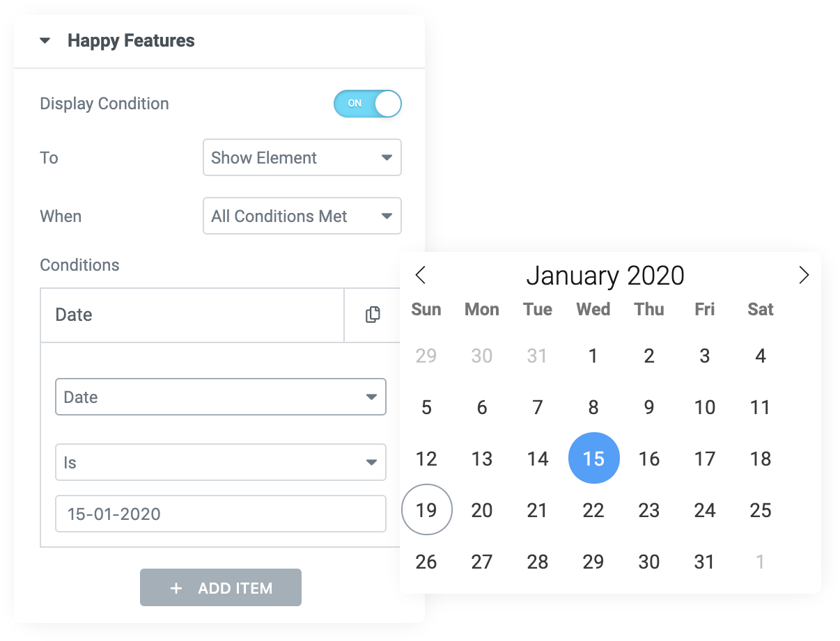Pick January 31 in the calendar
Viewport: 840px width, 641px height.
click(705, 561)
